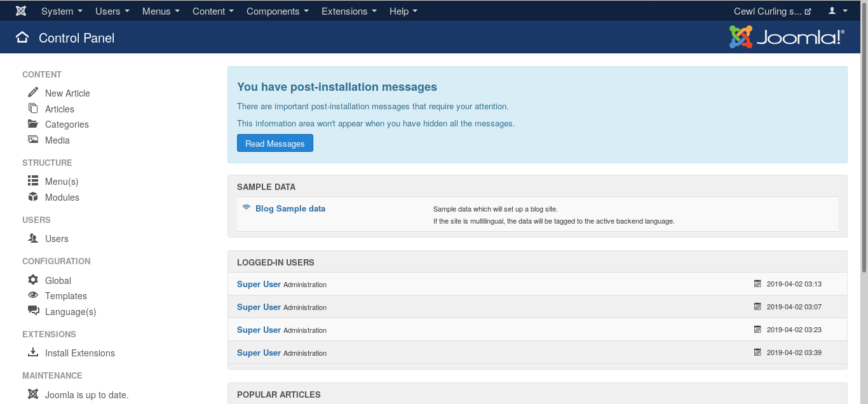Screen dimensions: 868x404
Task: Click the pencil icon next to New Article
Action: [33, 93]
